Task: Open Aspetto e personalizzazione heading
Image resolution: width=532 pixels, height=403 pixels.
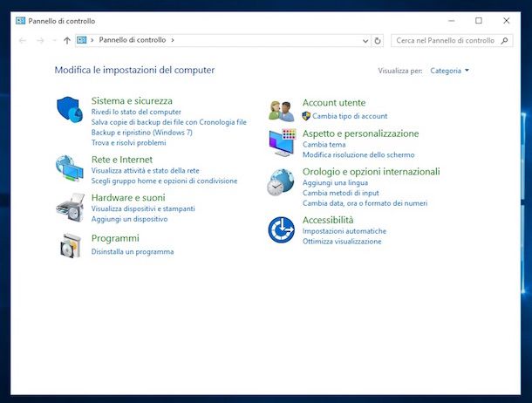Action: 361,133
